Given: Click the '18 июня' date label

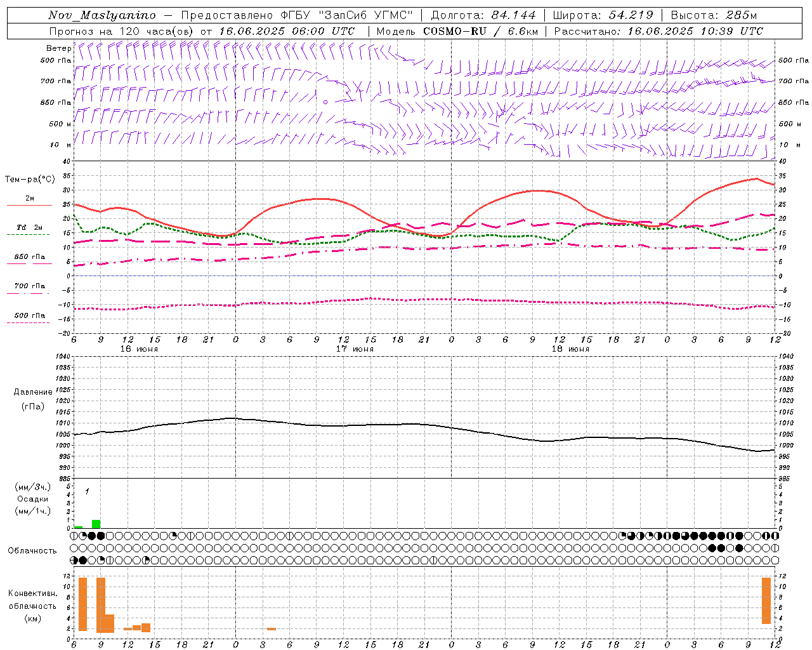Looking at the screenshot, I should tap(570, 349).
